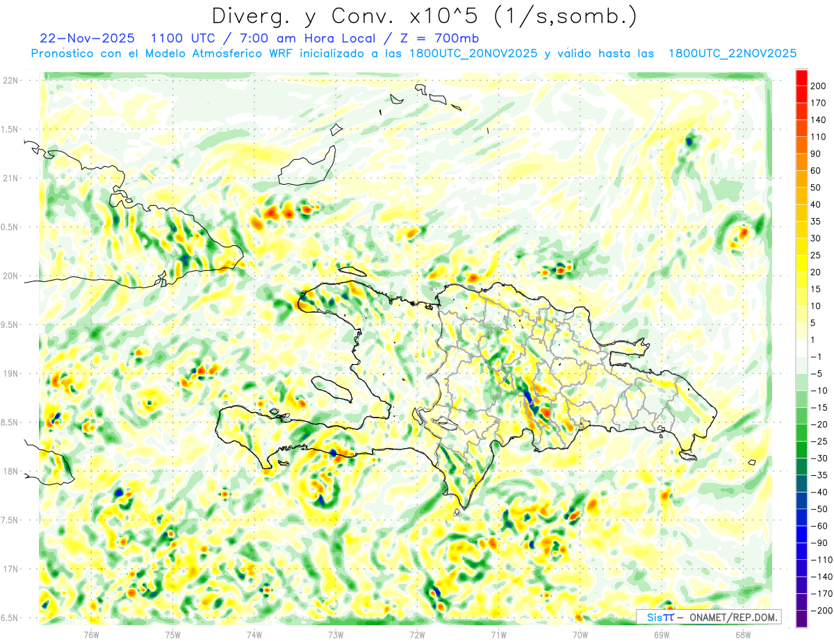Click the '74W' longitude label

[x=254, y=634]
